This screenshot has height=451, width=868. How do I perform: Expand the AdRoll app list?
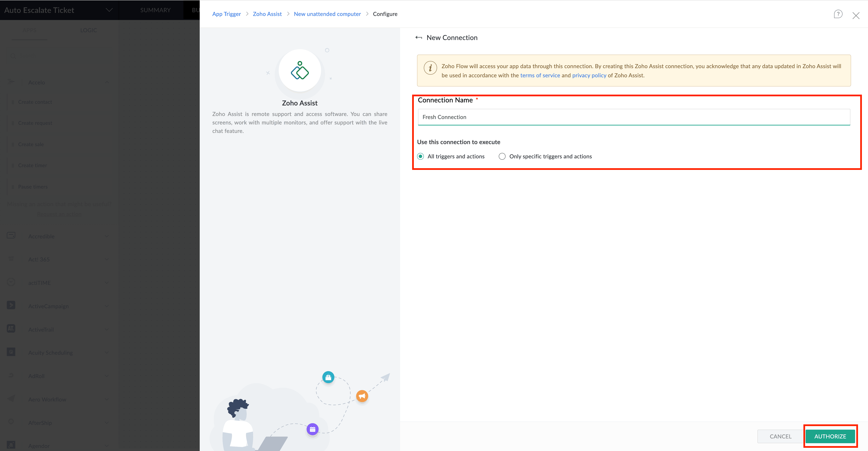point(107,376)
